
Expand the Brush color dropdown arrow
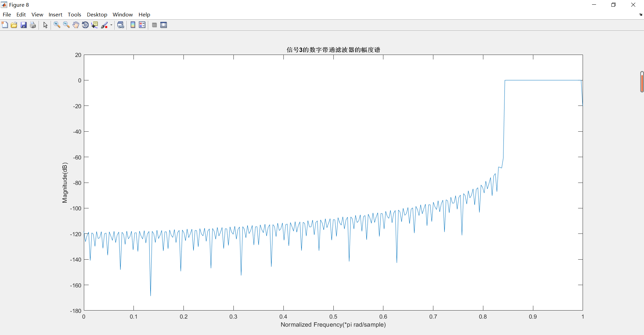(x=111, y=25)
